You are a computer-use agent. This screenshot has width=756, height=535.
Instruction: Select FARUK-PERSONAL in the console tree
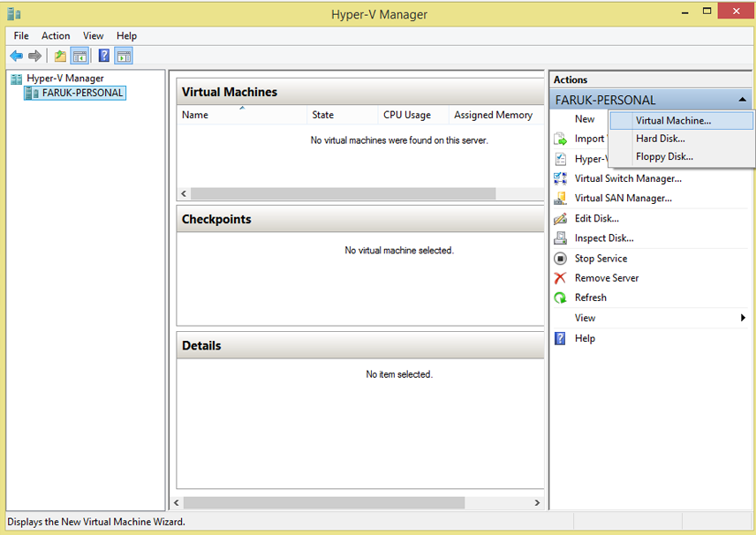[82, 93]
